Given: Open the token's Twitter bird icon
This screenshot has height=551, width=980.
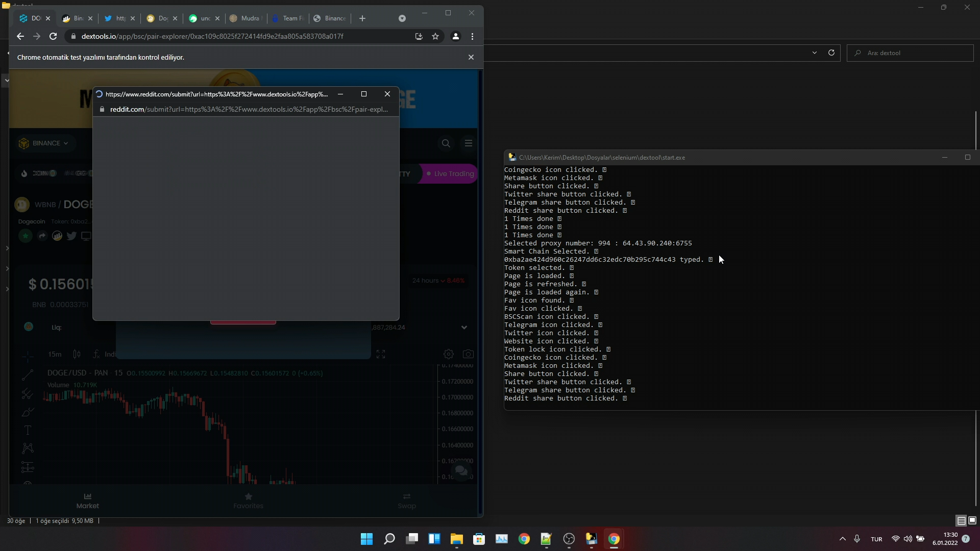Looking at the screenshot, I should [71, 236].
